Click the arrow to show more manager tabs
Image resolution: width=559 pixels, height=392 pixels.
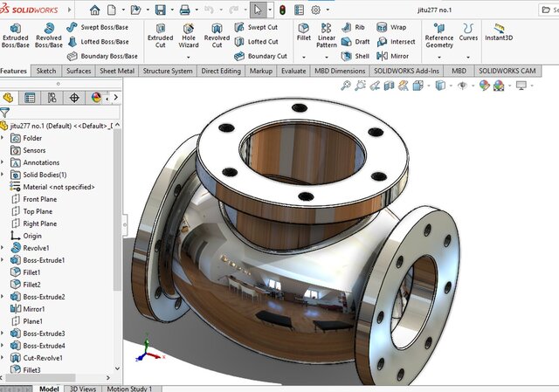(116, 97)
